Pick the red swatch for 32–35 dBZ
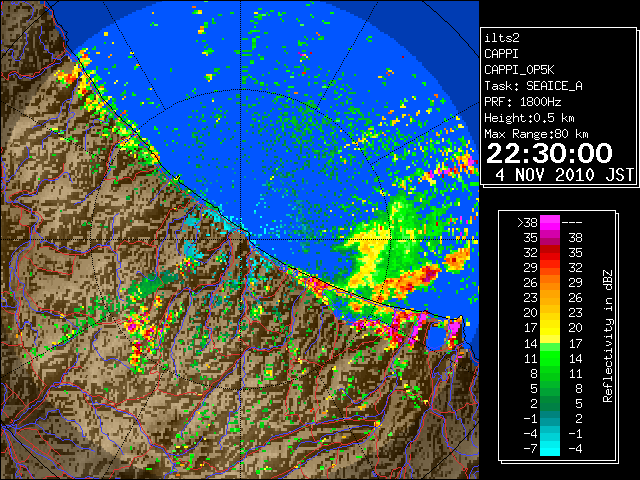 [550, 253]
